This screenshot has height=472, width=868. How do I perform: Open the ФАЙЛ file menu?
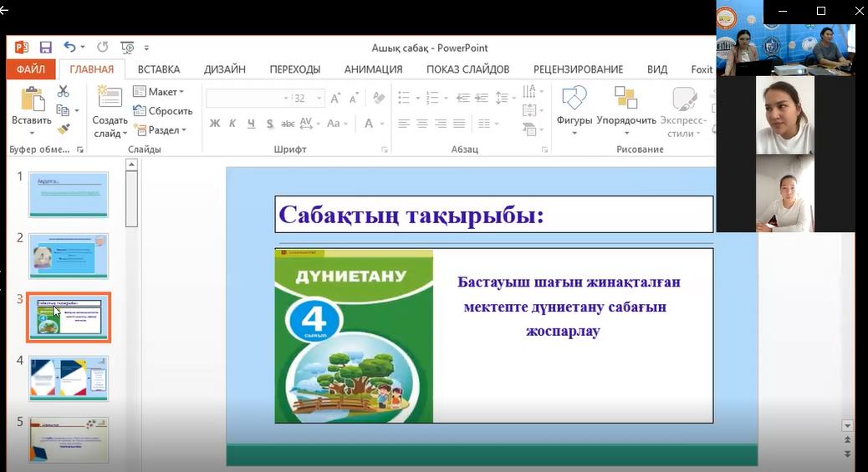(31, 69)
